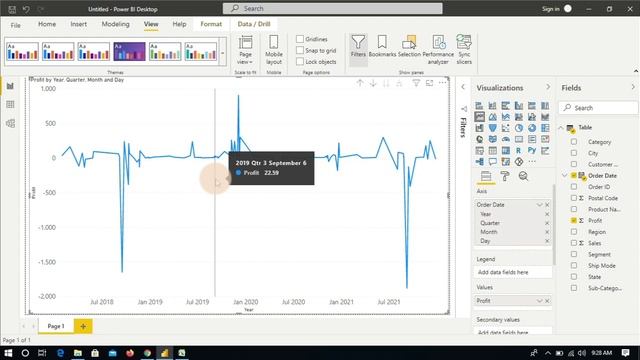Screen dimensions: 640x360
Task: Open the Format ribbon tab
Action: pos(211,24)
